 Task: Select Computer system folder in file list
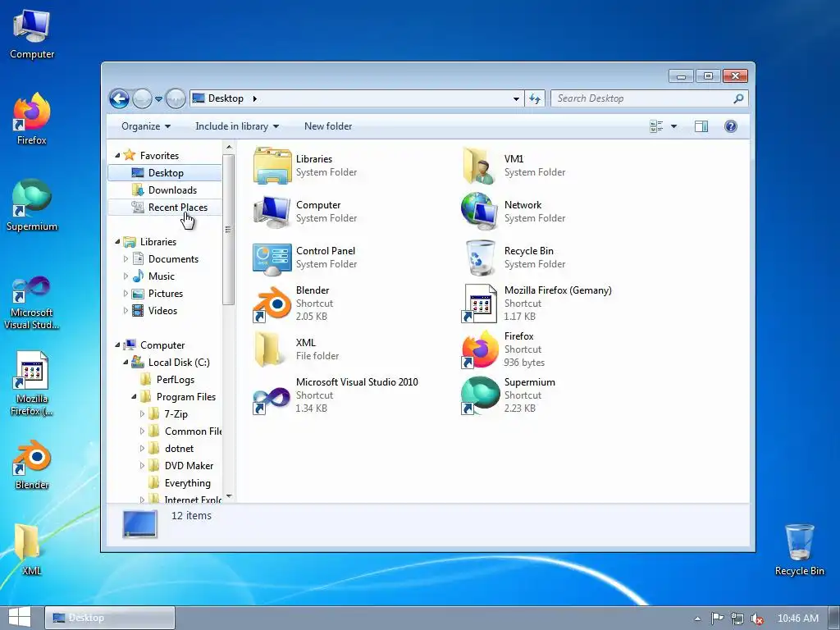[x=305, y=212]
